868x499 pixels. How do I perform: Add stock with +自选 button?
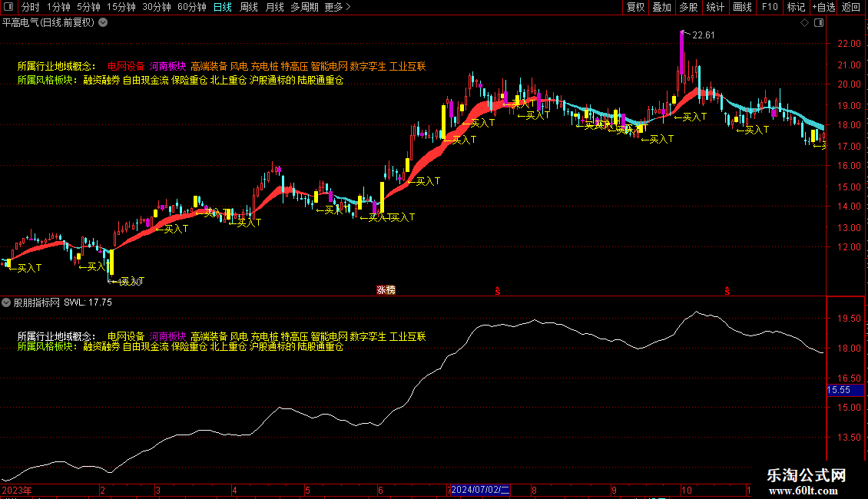click(823, 7)
